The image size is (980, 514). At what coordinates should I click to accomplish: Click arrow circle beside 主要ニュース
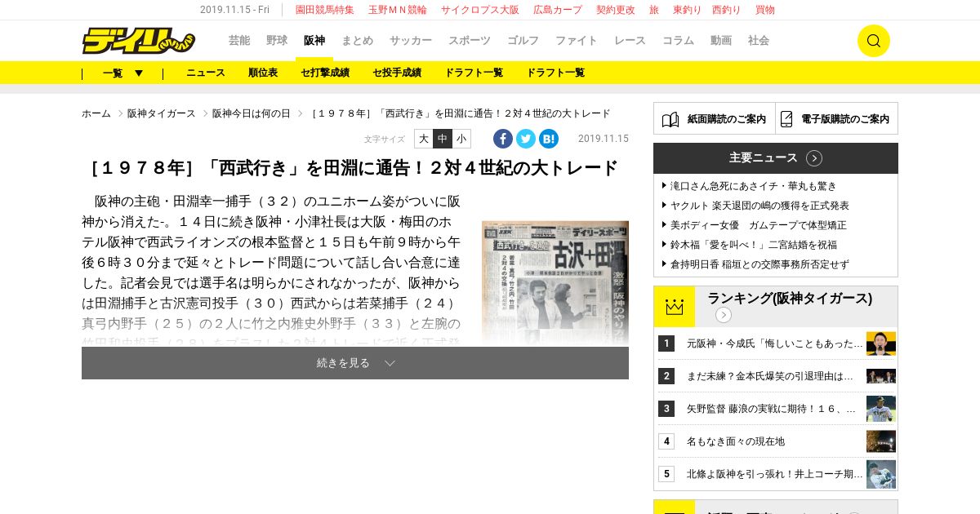pyautogui.click(x=814, y=158)
